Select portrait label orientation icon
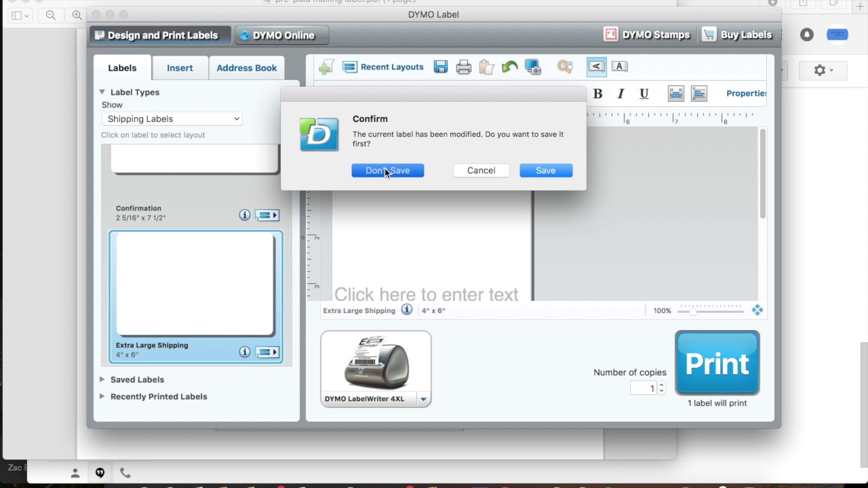The image size is (868, 488). [619, 66]
